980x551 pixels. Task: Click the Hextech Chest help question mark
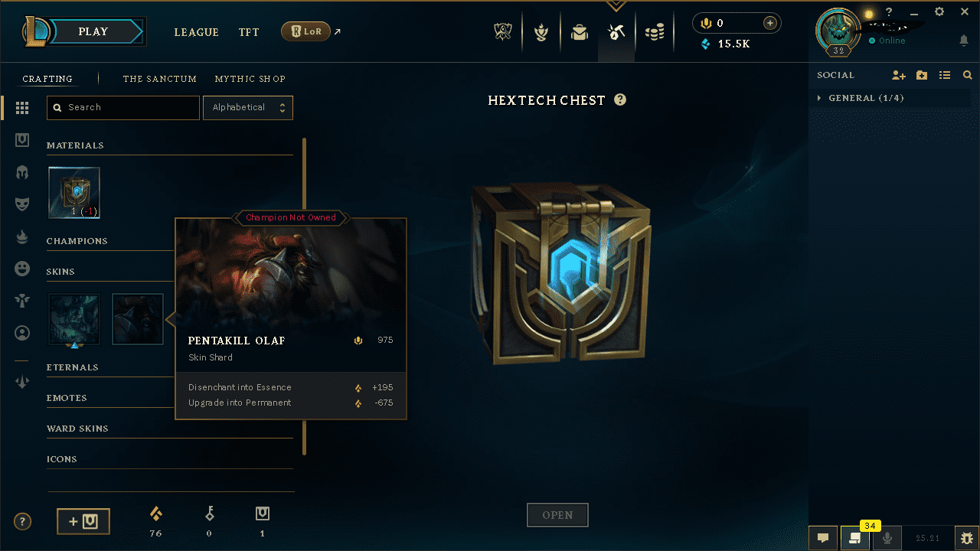(620, 99)
